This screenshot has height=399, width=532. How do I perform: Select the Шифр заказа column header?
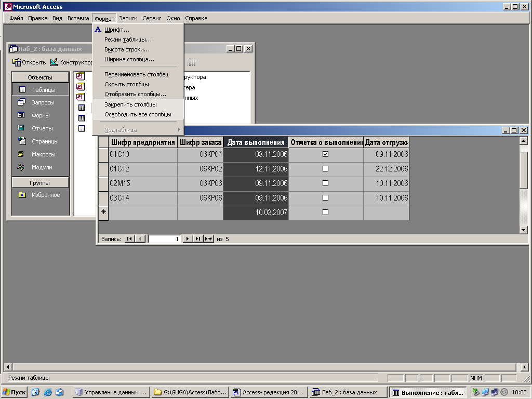200,142
